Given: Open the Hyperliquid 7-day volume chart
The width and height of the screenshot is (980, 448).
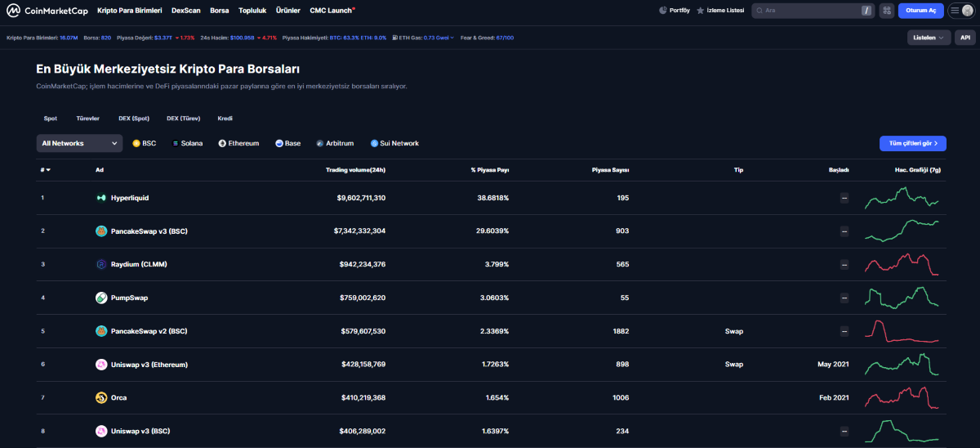Looking at the screenshot, I should (x=902, y=198).
